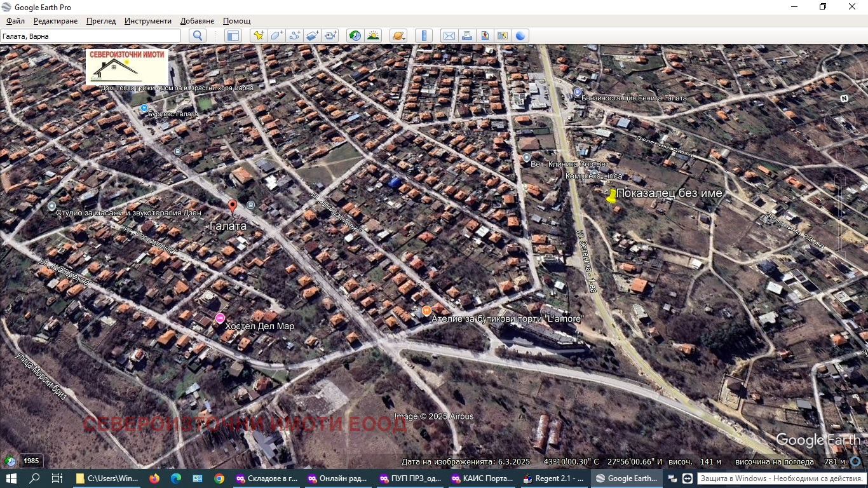868x488 pixels.
Task: Print the current map view
Action: point(467,36)
